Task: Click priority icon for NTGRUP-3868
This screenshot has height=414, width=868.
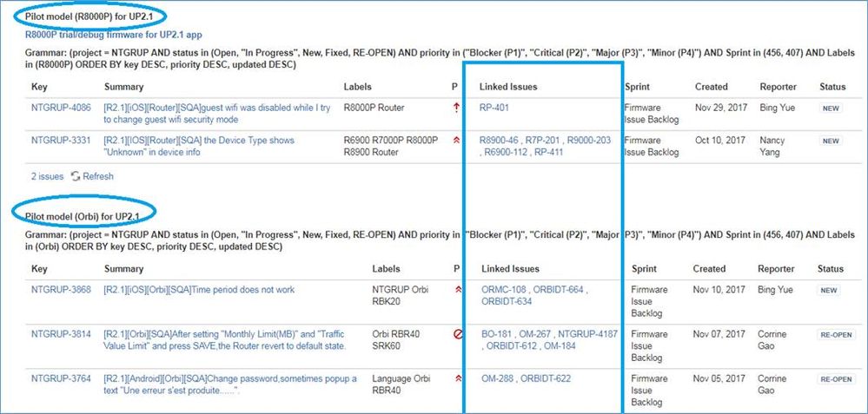Action: pos(458,290)
